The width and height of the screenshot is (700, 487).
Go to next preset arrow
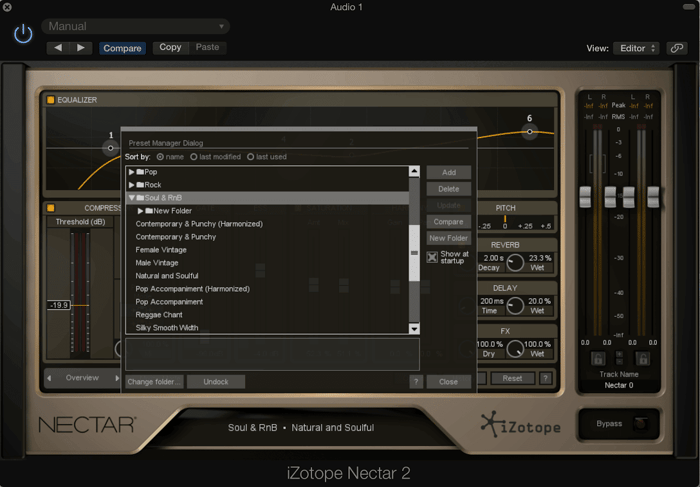point(81,48)
